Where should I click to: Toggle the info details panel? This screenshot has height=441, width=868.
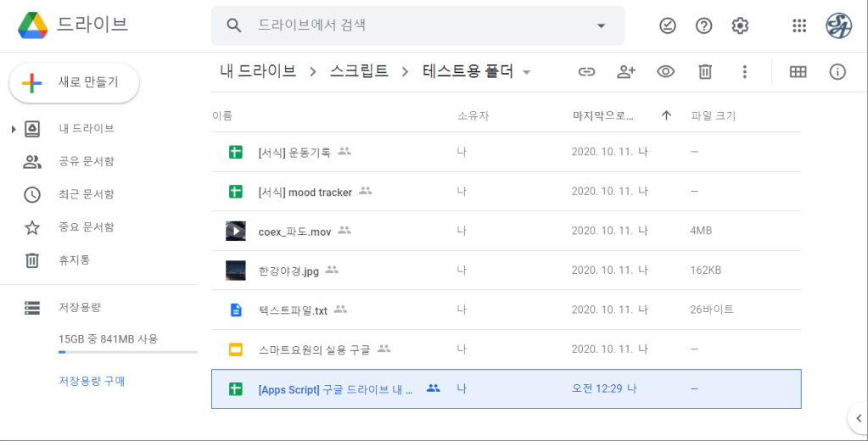[x=837, y=72]
